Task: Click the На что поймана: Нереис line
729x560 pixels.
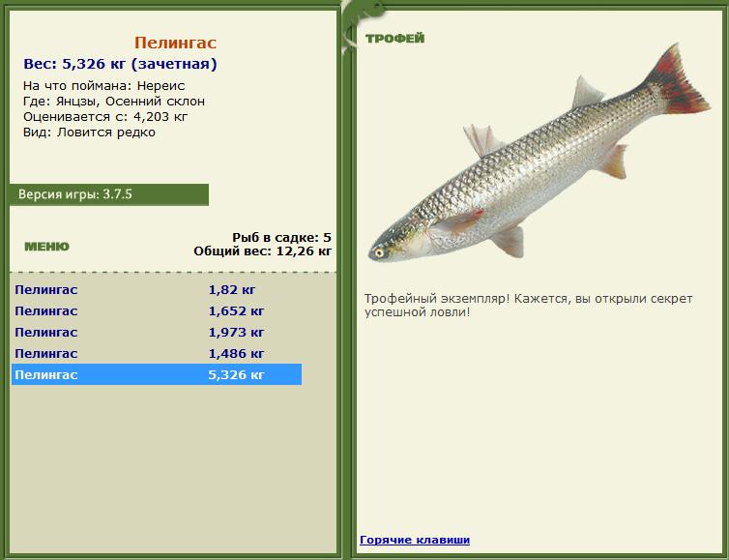Action: [x=104, y=85]
